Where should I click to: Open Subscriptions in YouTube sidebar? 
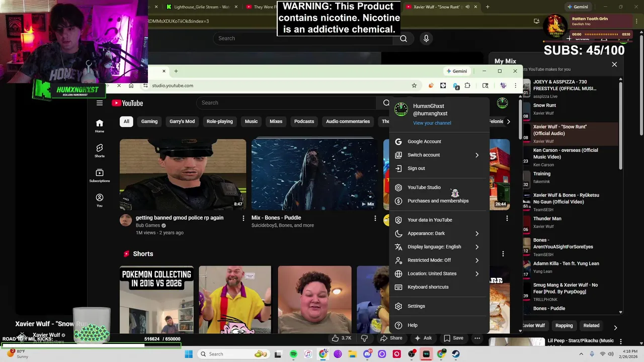point(100,175)
